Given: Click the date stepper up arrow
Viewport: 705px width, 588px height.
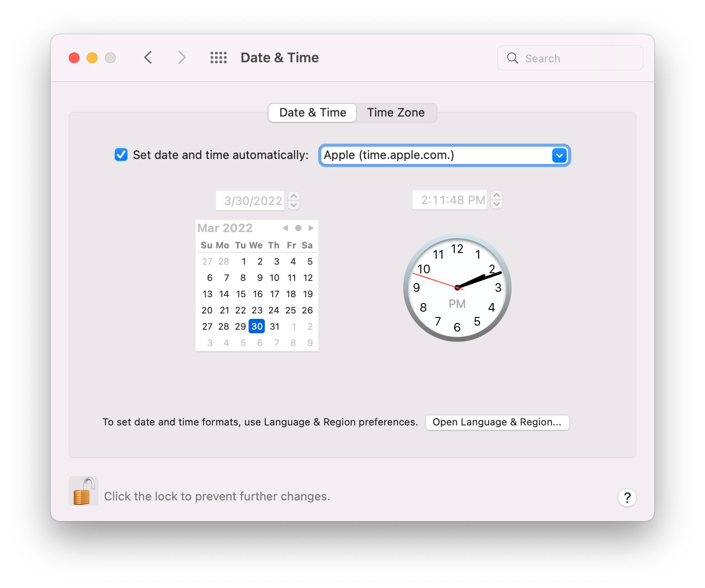Looking at the screenshot, I should [293, 196].
